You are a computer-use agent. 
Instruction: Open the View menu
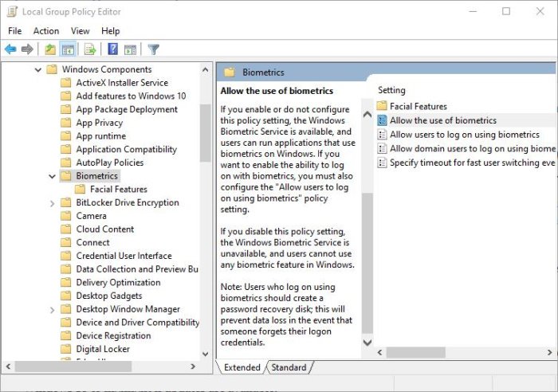coord(80,31)
